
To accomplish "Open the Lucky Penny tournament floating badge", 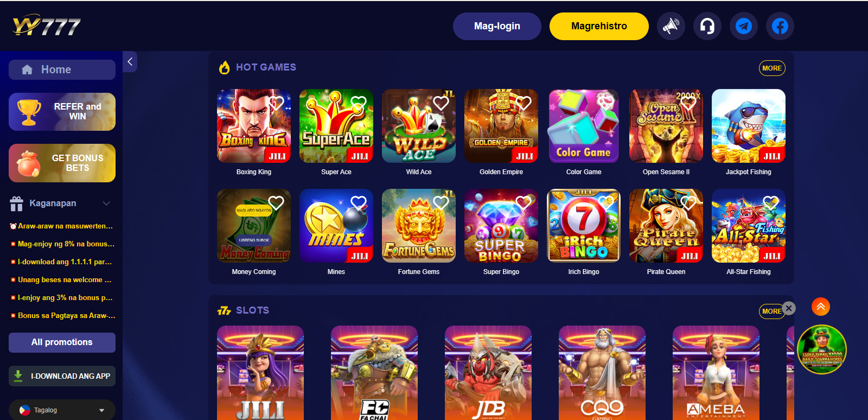I will pyautogui.click(x=822, y=349).
